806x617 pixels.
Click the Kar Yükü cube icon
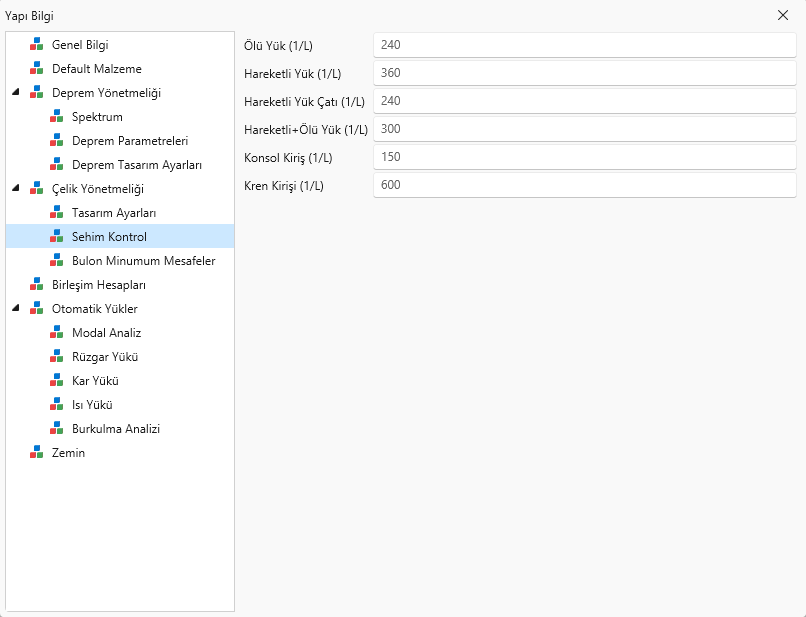(x=57, y=380)
